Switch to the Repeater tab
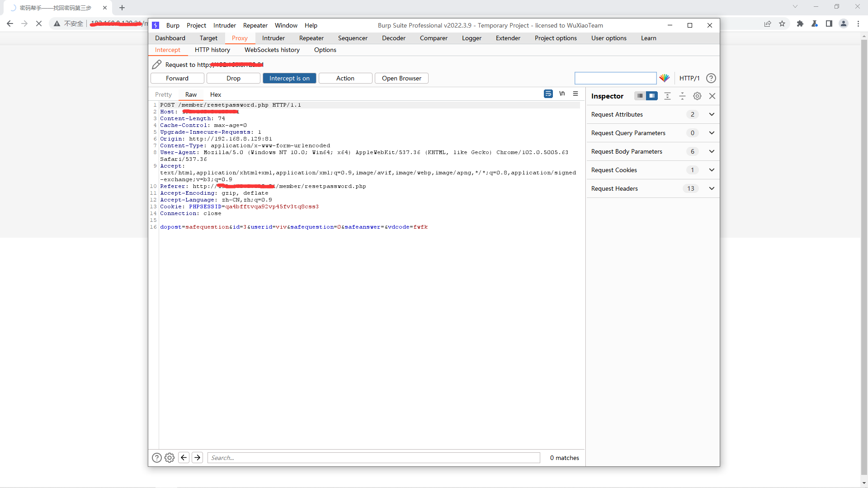This screenshot has height=488, width=868. pos(311,38)
